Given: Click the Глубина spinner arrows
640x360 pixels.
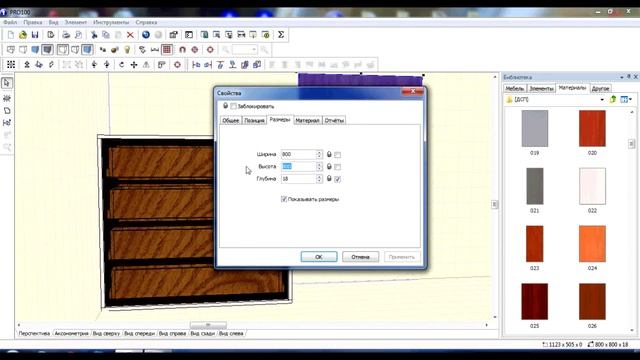Looking at the screenshot, I should tap(319, 179).
